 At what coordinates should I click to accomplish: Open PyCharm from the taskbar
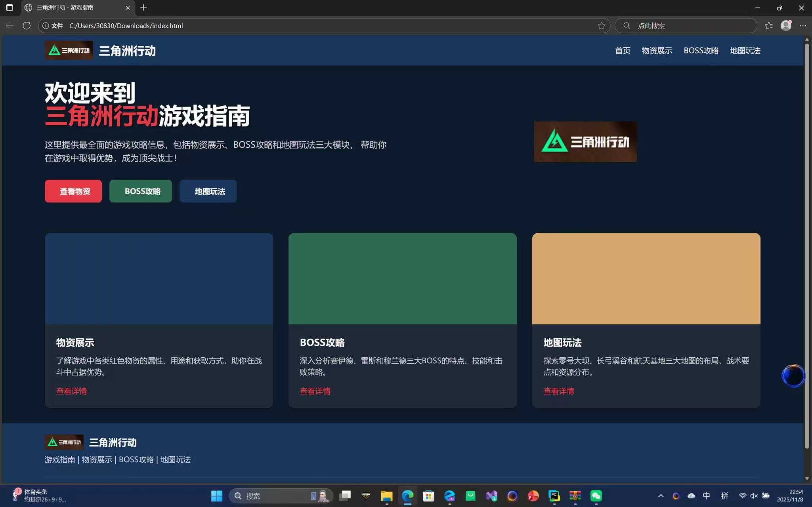(553, 495)
